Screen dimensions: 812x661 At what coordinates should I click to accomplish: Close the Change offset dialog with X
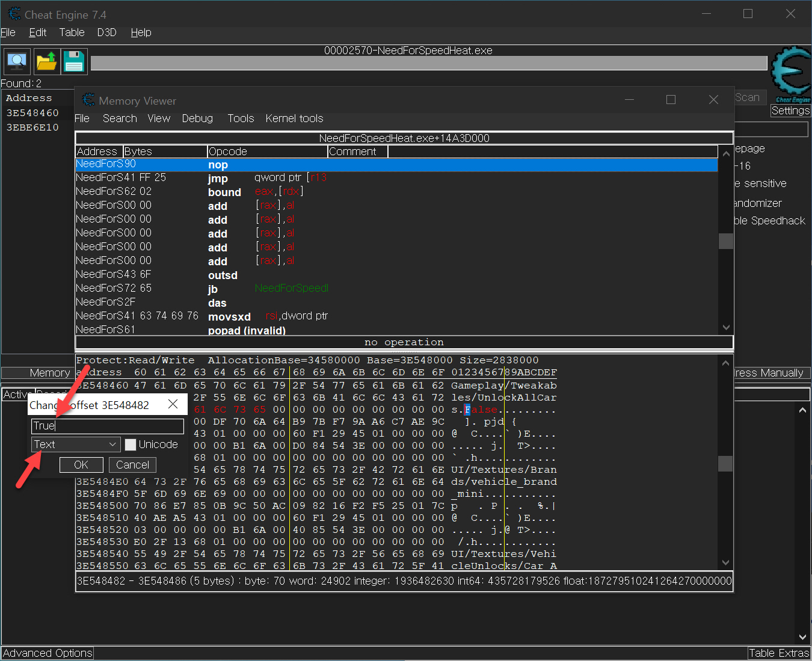coord(173,404)
